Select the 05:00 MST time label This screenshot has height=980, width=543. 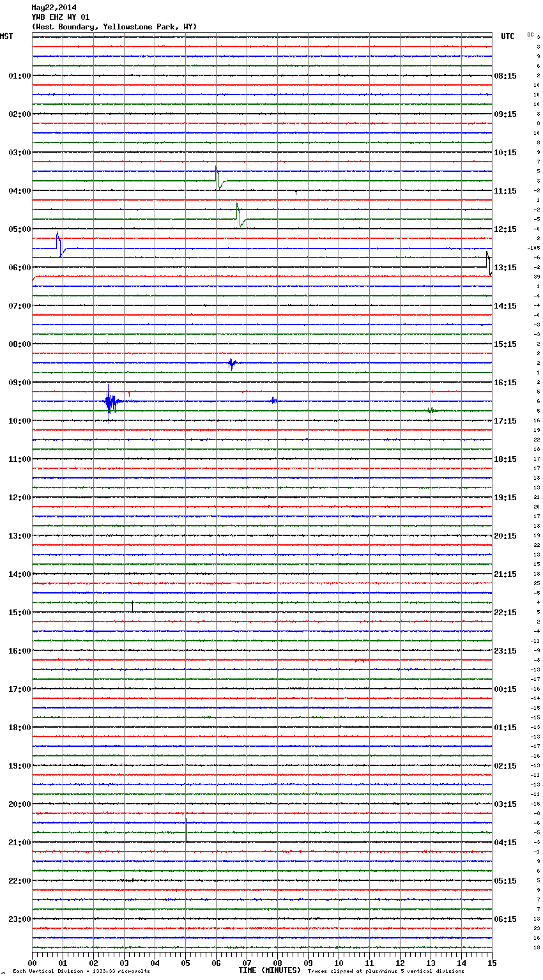20,229
